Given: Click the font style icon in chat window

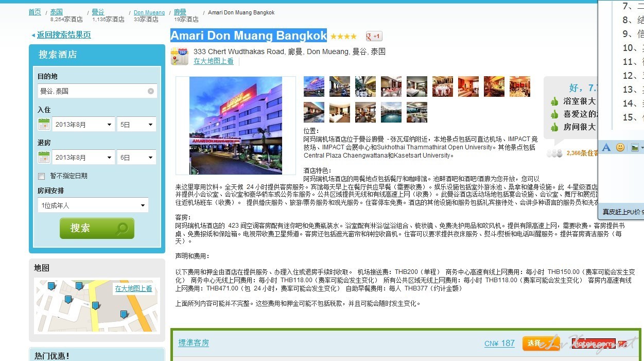Looking at the screenshot, I should (606, 148).
